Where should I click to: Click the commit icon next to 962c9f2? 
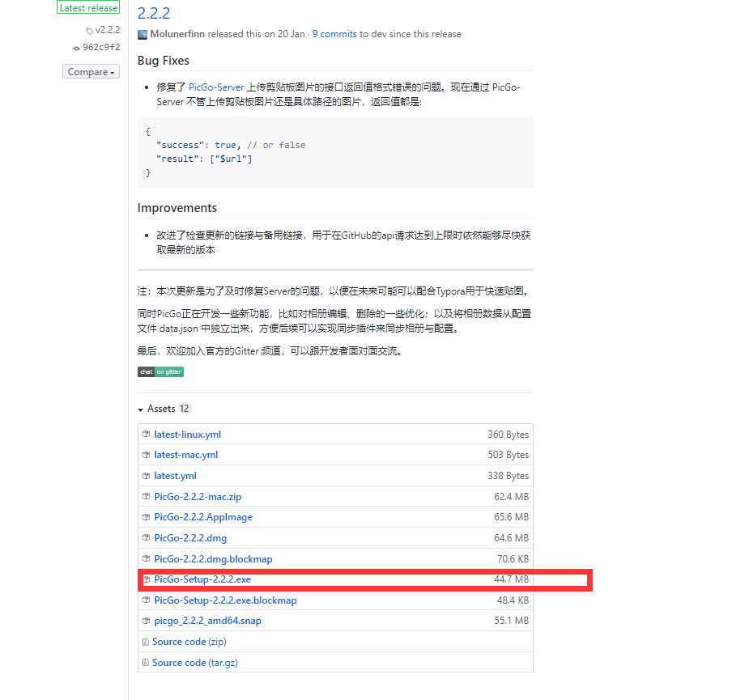(x=76, y=49)
